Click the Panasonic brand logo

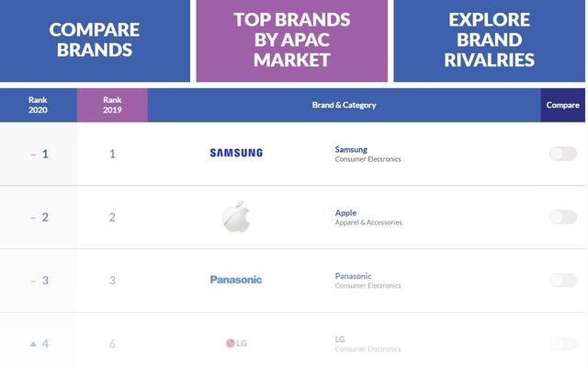(x=236, y=280)
